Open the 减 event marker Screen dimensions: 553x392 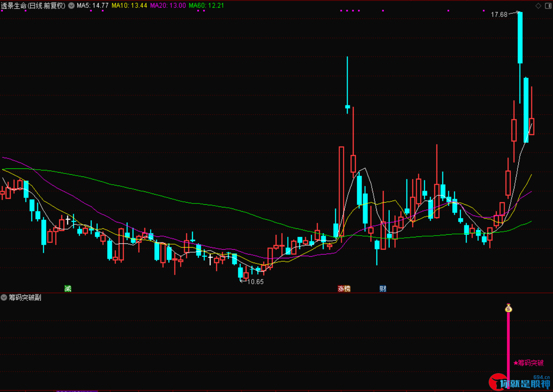(x=68, y=289)
